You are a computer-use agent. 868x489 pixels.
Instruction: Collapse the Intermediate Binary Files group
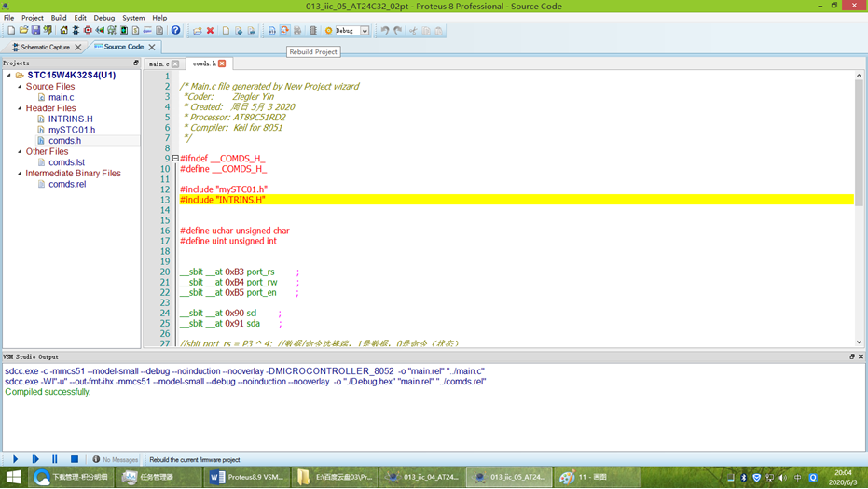20,174
